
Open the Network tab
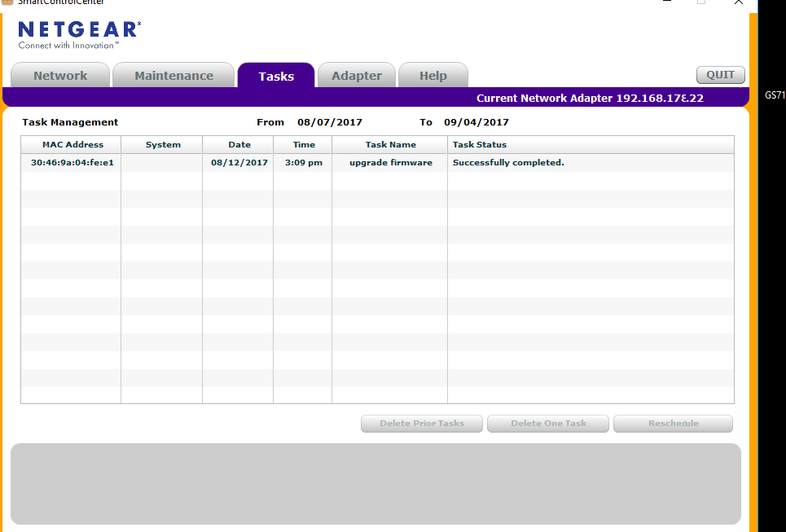[x=60, y=75]
